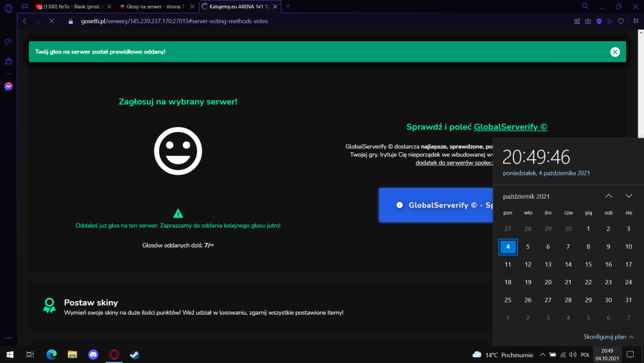Viewport: 644px width, 363px height.
Task: Click taskbar clock 20:49
Action: click(x=607, y=355)
